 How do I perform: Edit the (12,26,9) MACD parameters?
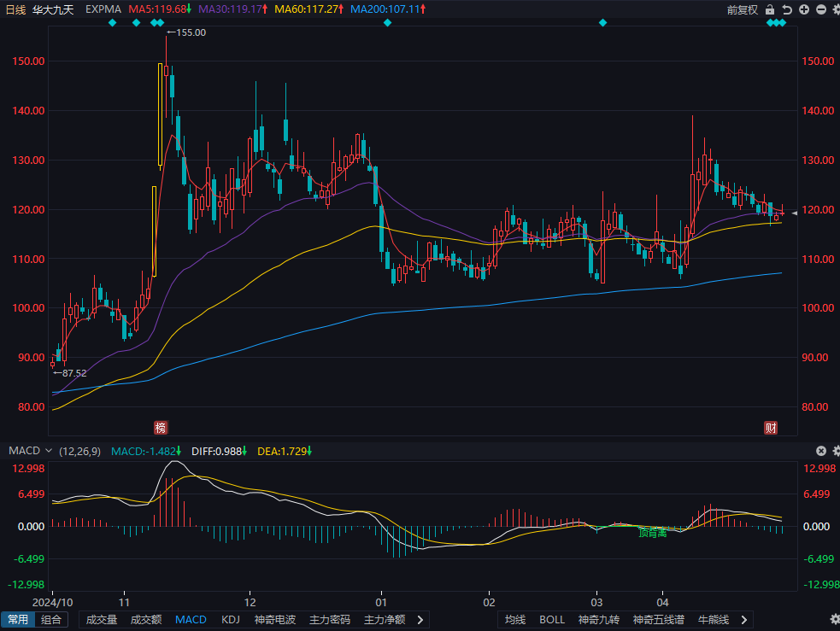pos(79,451)
